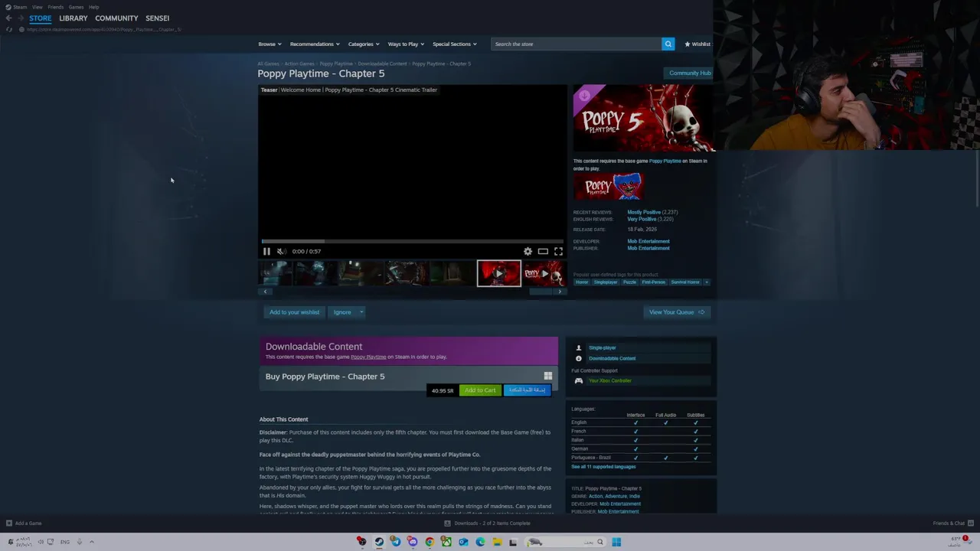Open the Puzzle tag
The height and width of the screenshot is (551, 980).
[629, 282]
